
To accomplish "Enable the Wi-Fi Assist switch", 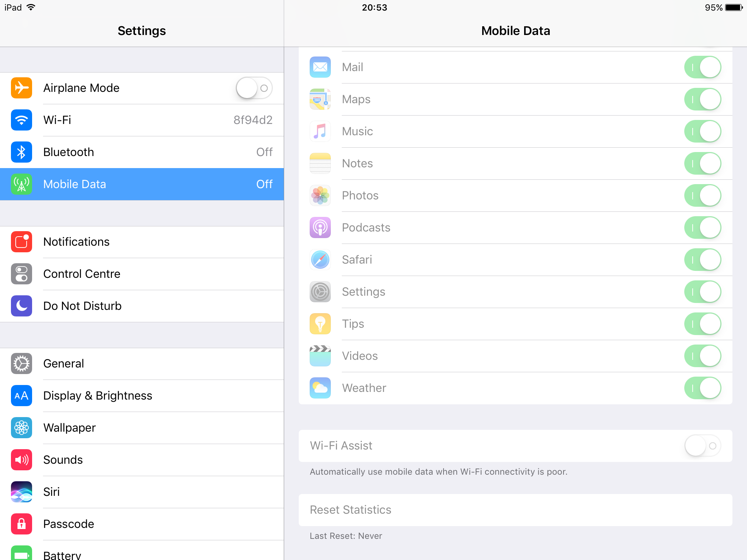I will [702, 446].
